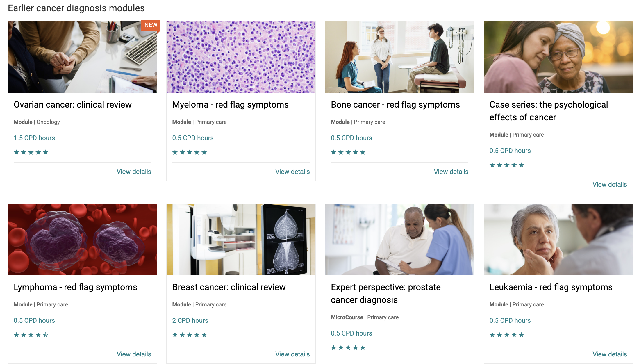Open View details for Lymphoma red flag symptoms
Image resolution: width=639 pixels, height=364 pixels.
(x=134, y=354)
